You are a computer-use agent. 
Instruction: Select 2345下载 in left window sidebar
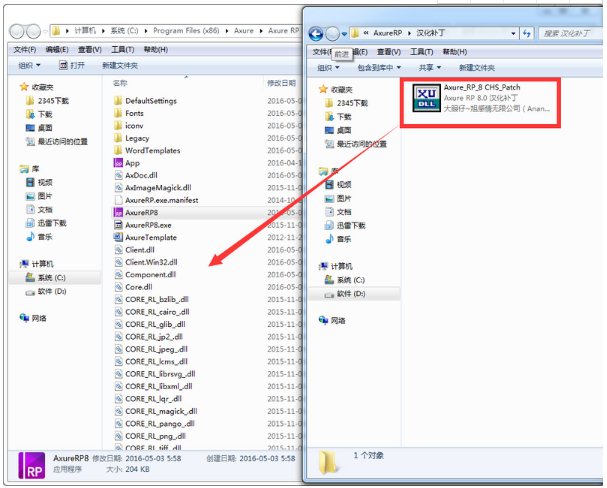(47, 101)
